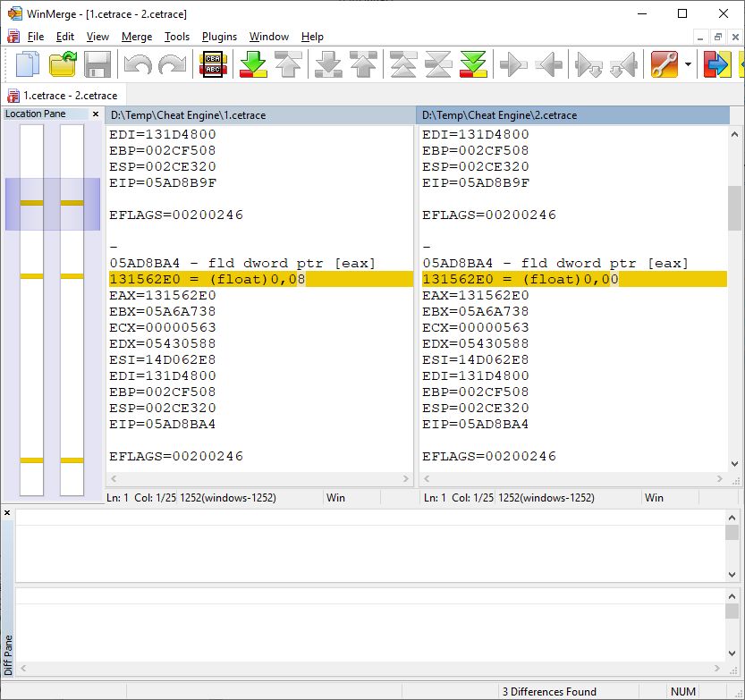The height and width of the screenshot is (700, 745).
Task: Jump to the next difference
Action: [251, 63]
